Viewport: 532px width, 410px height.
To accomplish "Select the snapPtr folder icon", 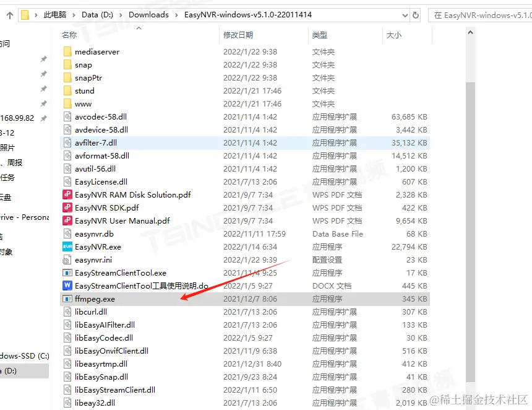I will point(67,78).
